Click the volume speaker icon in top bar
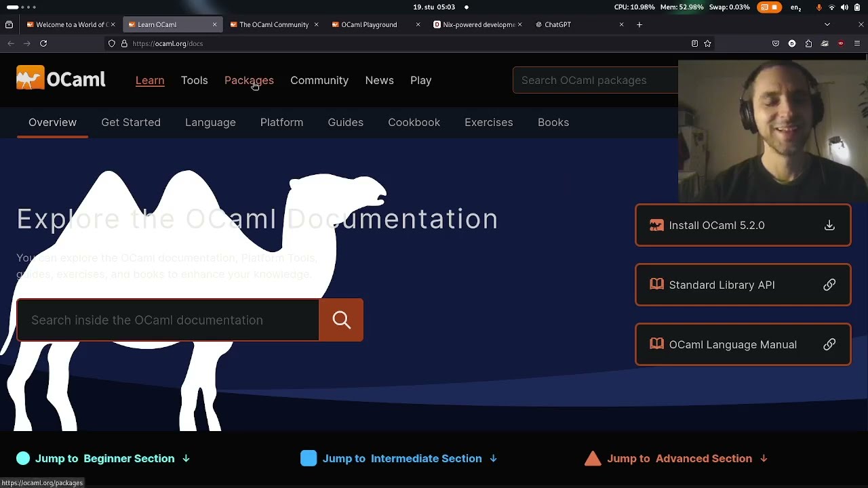Image resolution: width=868 pixels, height=488 pixels. (844, 7)
